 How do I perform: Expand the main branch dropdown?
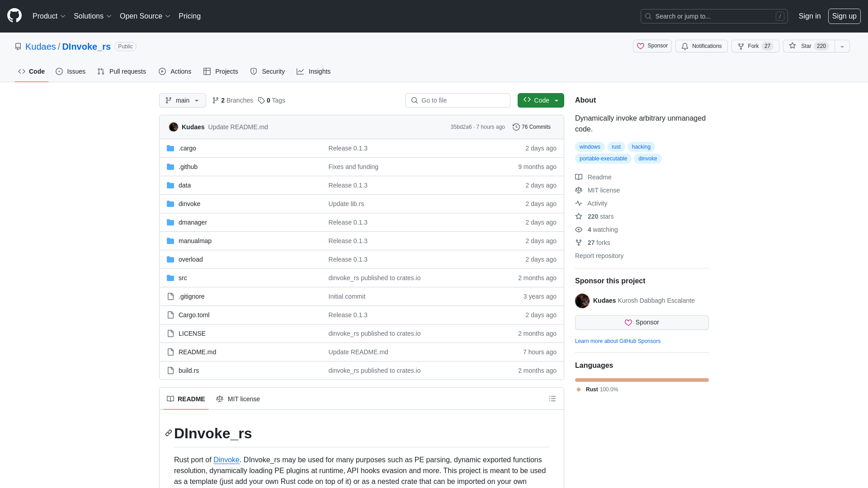click(183, 100)
